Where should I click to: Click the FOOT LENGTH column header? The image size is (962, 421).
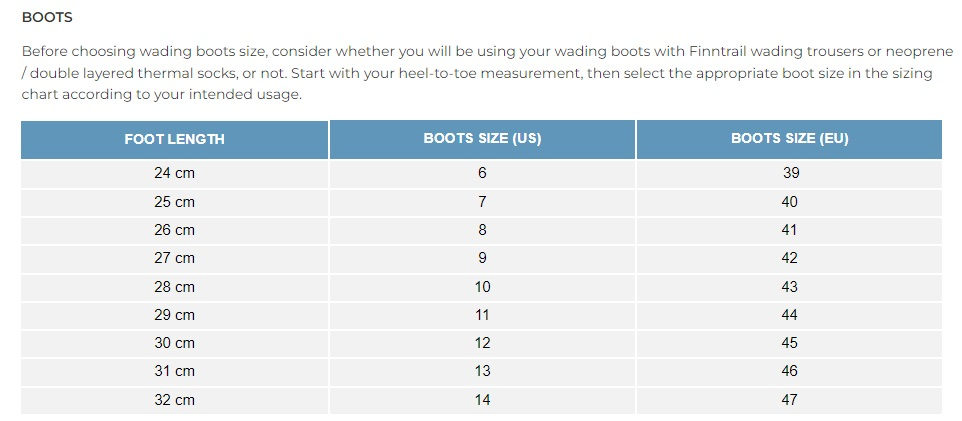point(175,139)
